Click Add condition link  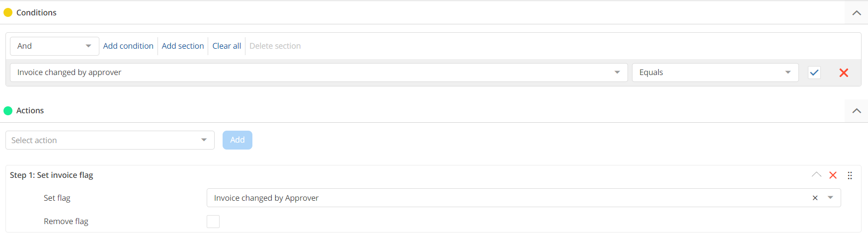click(128, 46)
